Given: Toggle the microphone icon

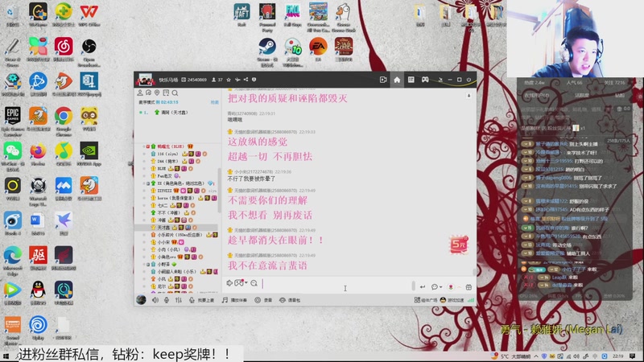Looking at the screenshot, I should coord(167,300).
